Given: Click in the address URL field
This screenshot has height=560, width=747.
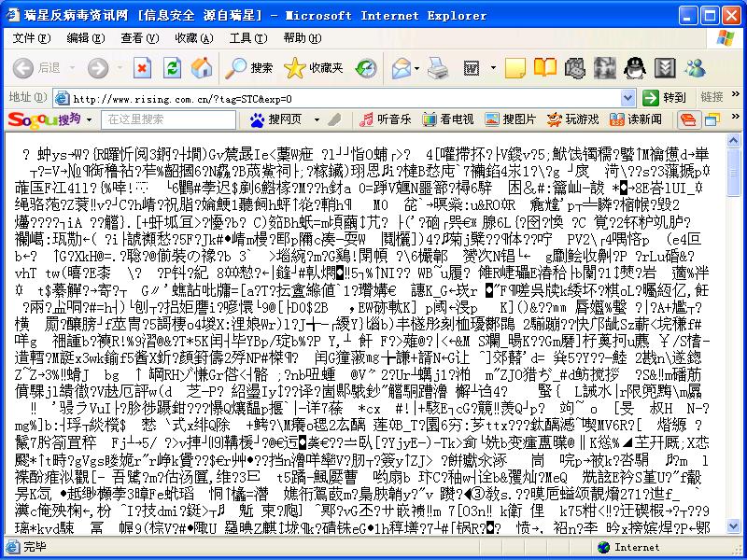Looking at the screenshot, I should click(x=345, y=99).
